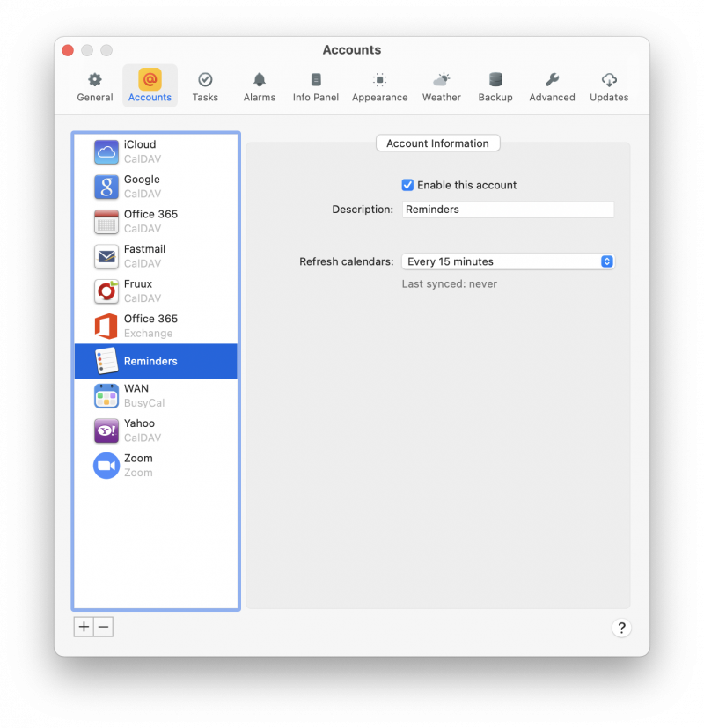Select the Account Information tab
Image resolution: width=704 pixels, height=728 pixels.
pos(437,143)
